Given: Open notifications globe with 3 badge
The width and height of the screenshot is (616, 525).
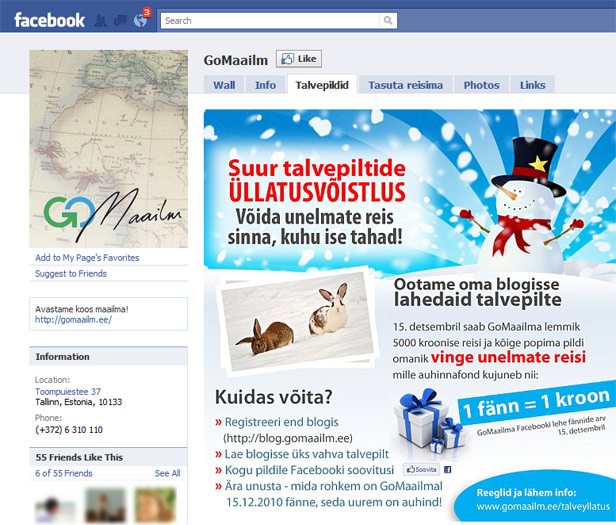Looking at the screenshot, I should pyautogui.click(x=141, y=20).
